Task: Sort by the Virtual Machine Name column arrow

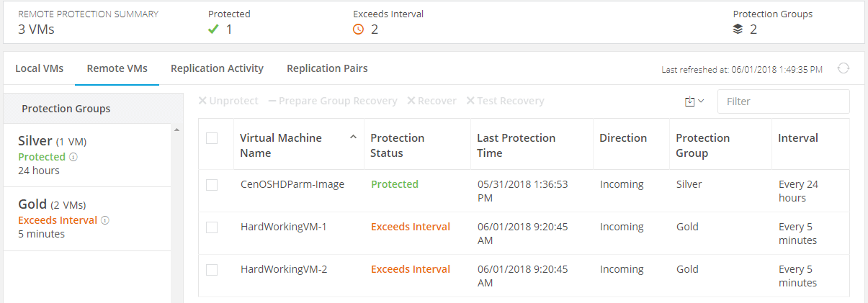Action: coord(353,137)
